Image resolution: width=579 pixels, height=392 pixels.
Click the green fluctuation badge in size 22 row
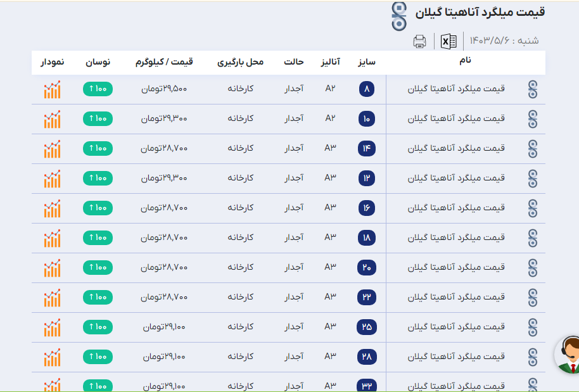pos(98,298)
